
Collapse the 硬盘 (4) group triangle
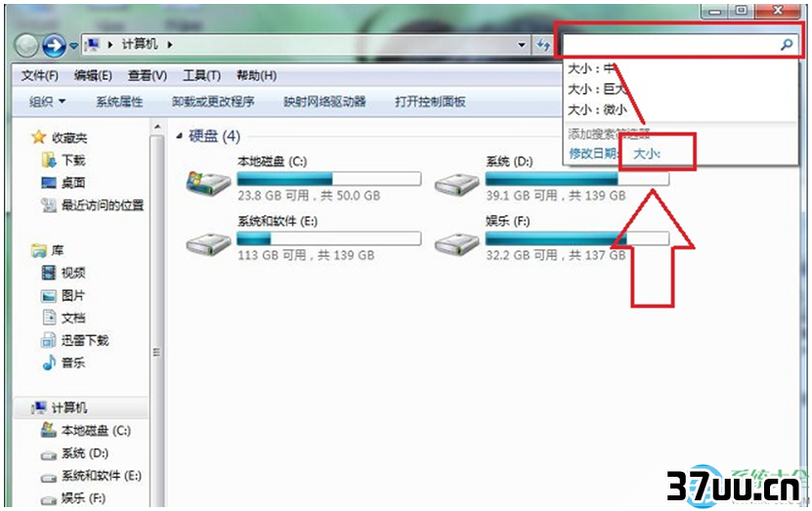[179, 136]
